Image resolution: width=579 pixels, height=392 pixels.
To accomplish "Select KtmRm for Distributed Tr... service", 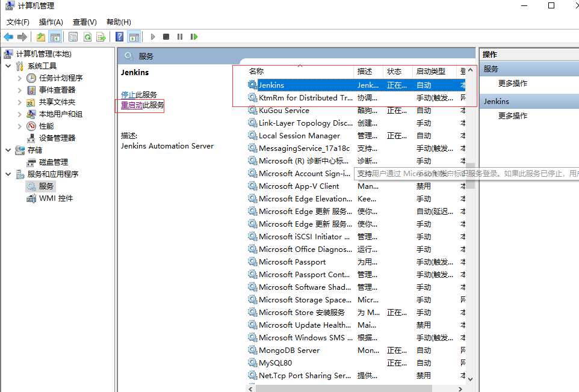I will (356, 98).
